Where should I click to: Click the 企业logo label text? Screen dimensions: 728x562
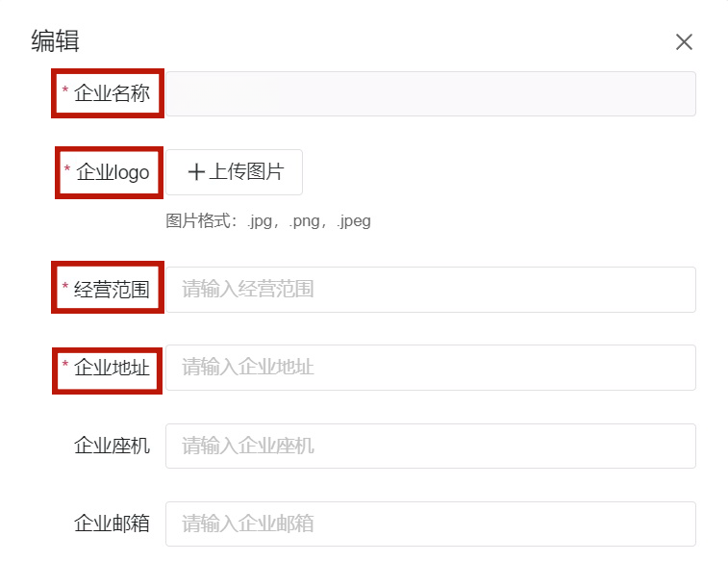(x=113, y=172)
